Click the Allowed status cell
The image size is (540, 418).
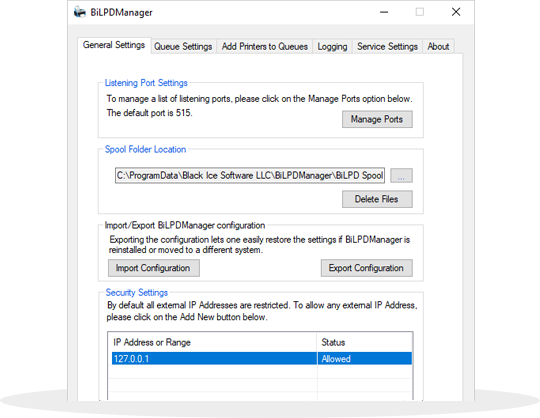point(364,358)
